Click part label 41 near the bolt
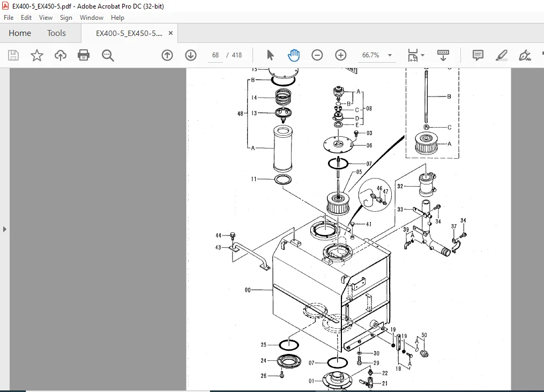The width and height of the screenshot is (544, 392). pos(369,224)
